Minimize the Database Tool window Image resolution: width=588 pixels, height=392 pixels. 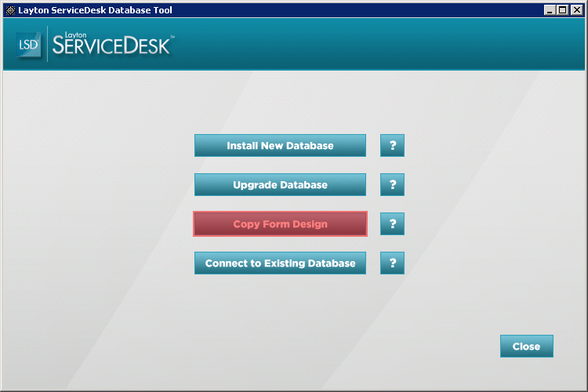coord(550,10)
